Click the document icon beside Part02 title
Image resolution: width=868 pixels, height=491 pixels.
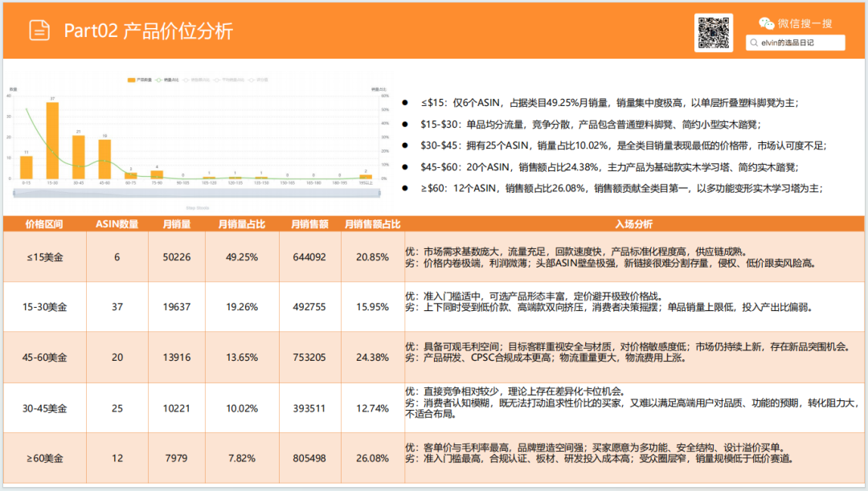click(x=39, y=31)
